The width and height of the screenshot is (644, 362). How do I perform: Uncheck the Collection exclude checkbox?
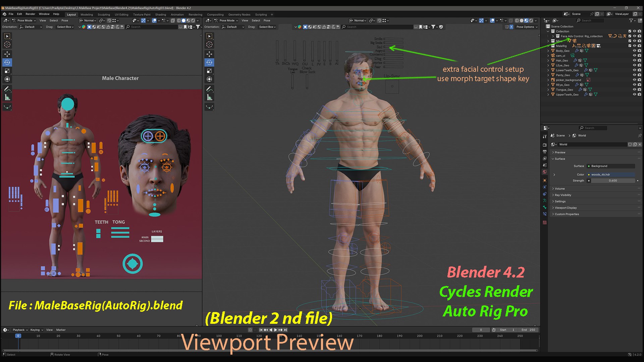tap(630, 32)
